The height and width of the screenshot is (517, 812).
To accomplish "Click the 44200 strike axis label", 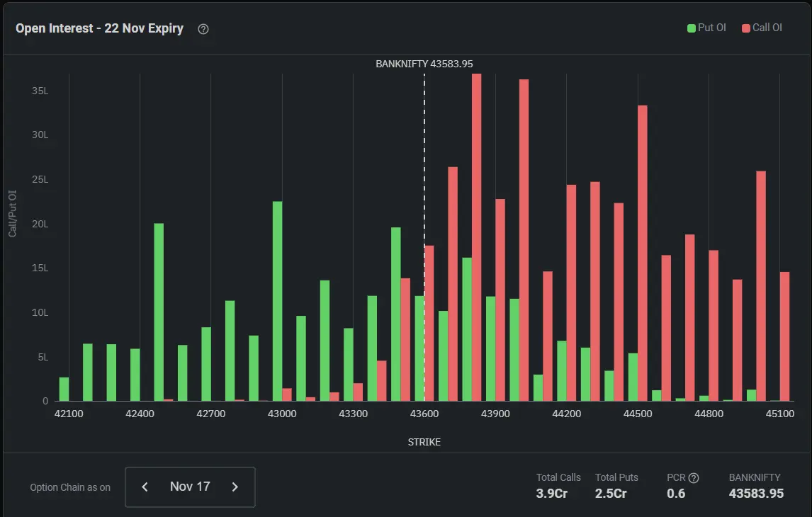I will [567, 414].
